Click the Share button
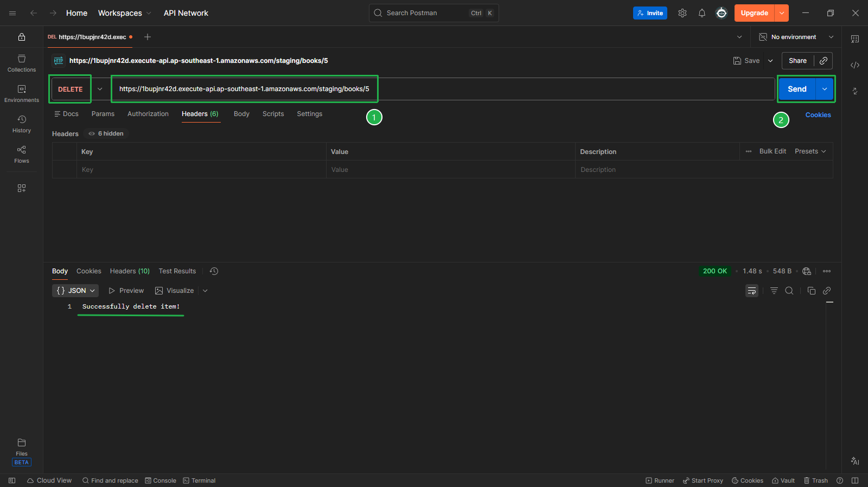Viewport: 868px width, 487px height. tap(797, 61)
